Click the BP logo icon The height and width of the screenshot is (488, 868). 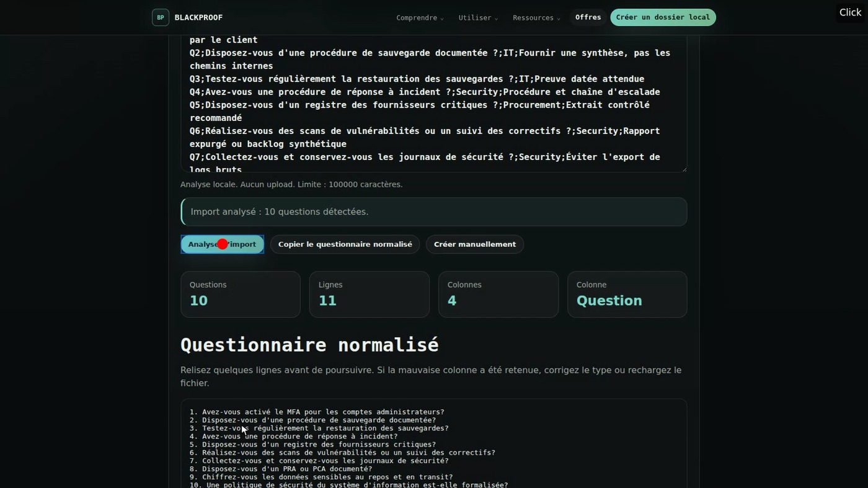(161, 17)
